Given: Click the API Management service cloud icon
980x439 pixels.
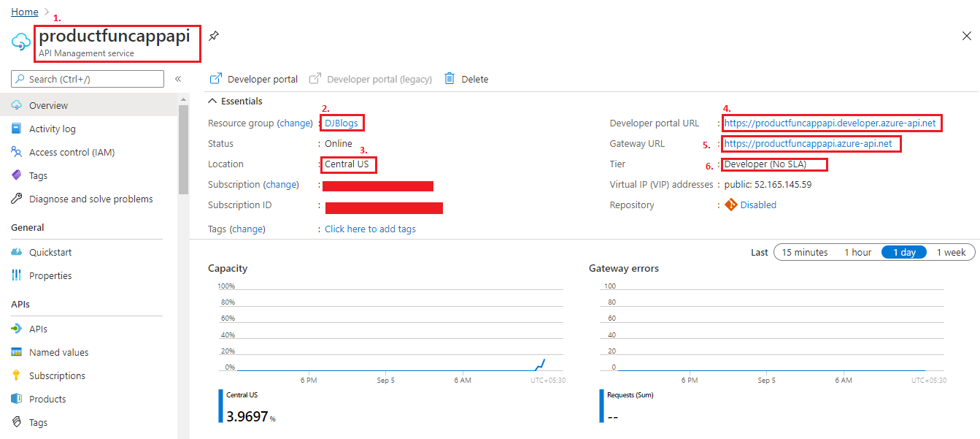Looking at the screenshot, I should 20,42.
